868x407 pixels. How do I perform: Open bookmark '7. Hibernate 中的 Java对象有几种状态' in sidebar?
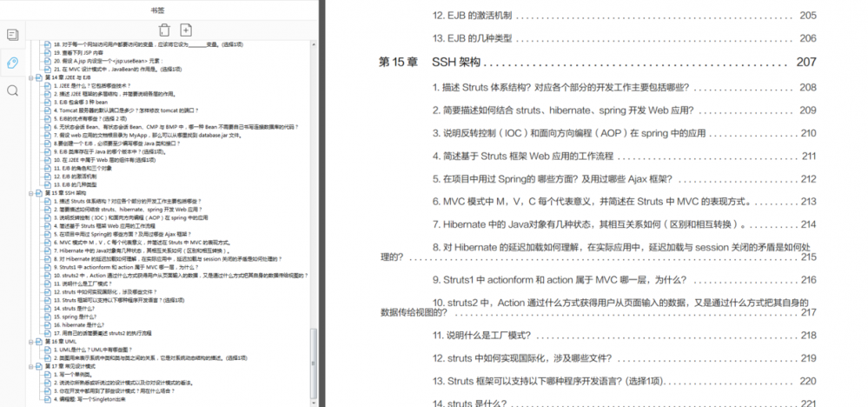click(x=142, y=250)
